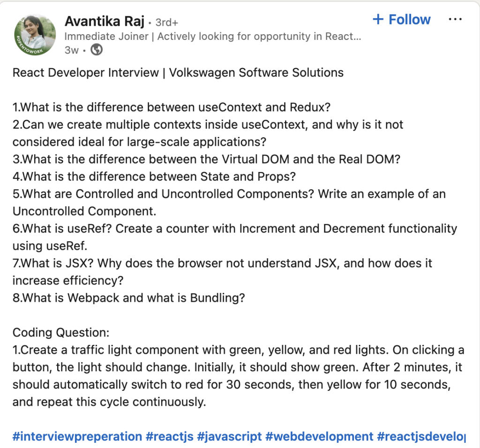Click the 'Coding Question:' heading text

coord(61,333)
